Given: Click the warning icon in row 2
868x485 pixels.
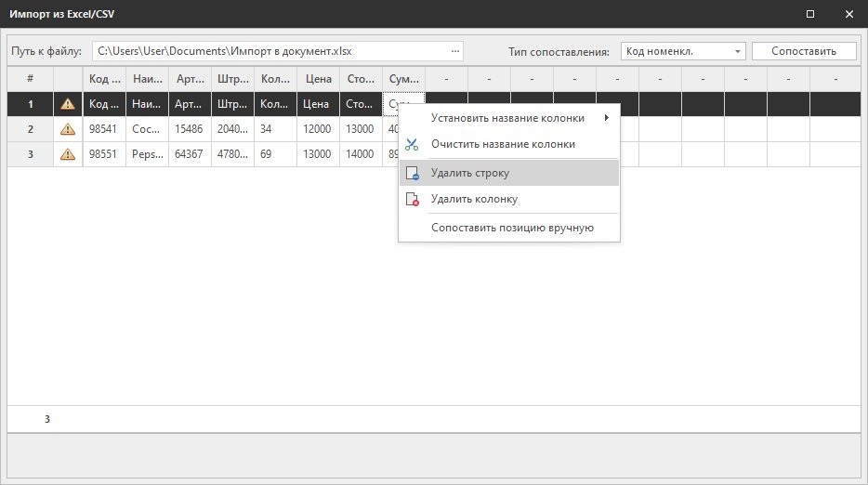Looking at the screenshot, I should [68, 129].
